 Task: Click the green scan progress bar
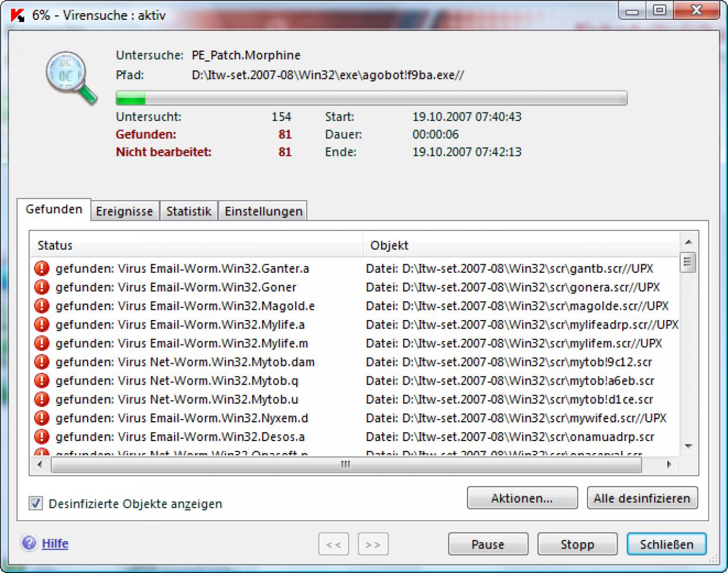pyautogui.click(x=371, y=98)
